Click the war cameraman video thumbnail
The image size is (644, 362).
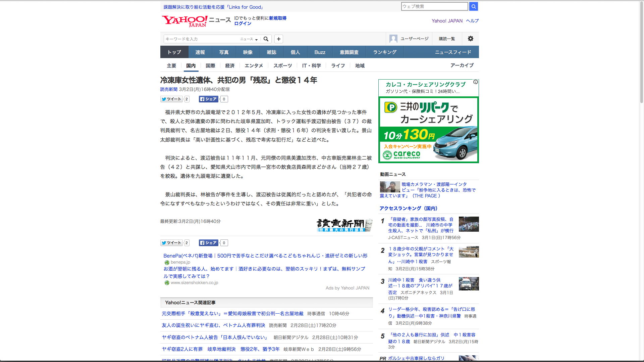click(390, 187)
